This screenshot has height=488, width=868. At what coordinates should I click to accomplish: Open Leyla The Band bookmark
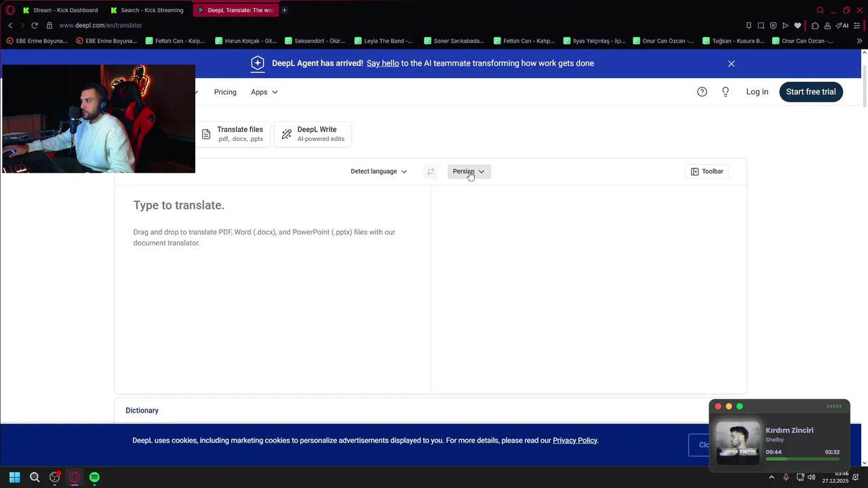tap(384, 41)
